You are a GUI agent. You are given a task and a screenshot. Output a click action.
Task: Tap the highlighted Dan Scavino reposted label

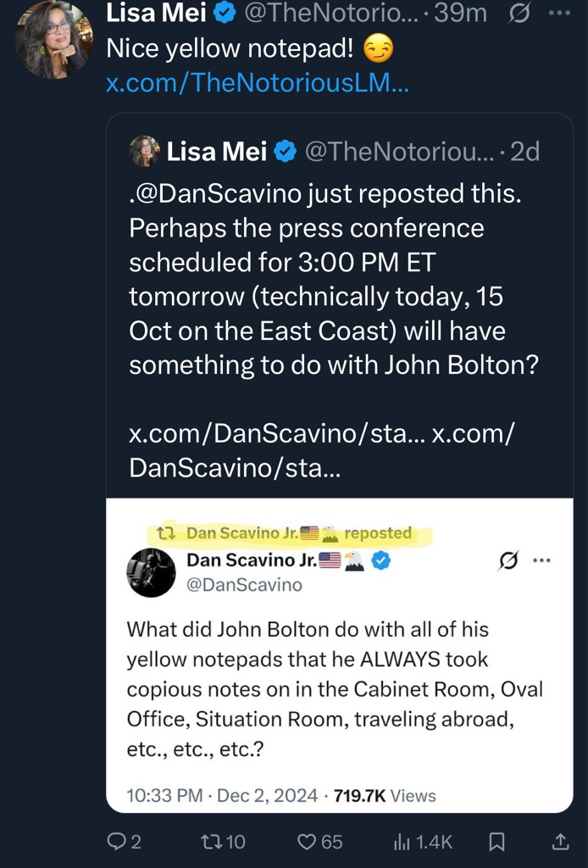pyautogui.click(x=290, y=533)
